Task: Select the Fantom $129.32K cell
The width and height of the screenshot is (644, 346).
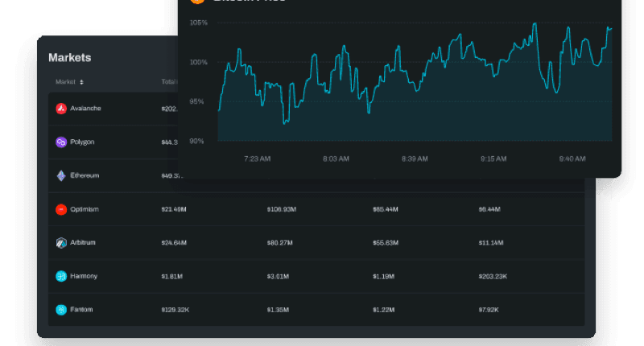Action: (175, 310)
